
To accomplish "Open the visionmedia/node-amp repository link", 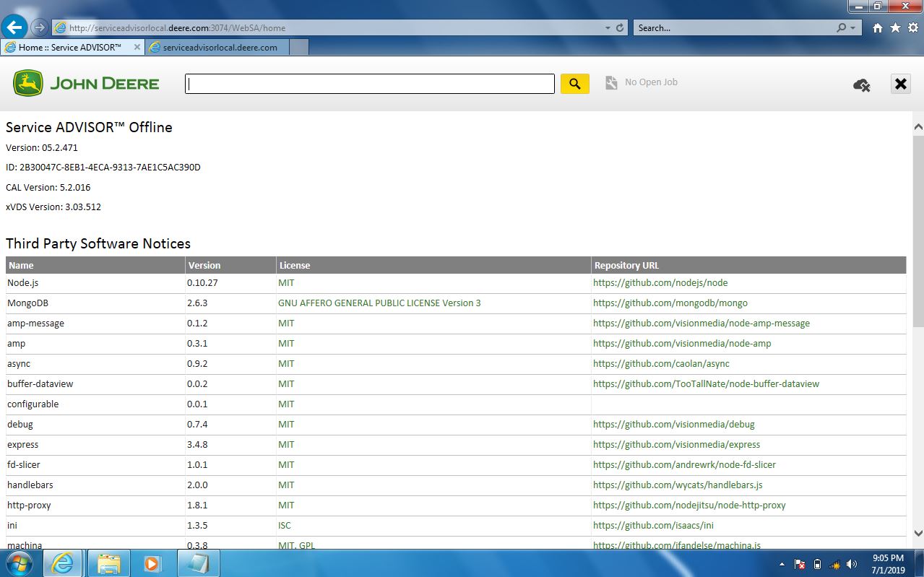I will coord(682,344).
